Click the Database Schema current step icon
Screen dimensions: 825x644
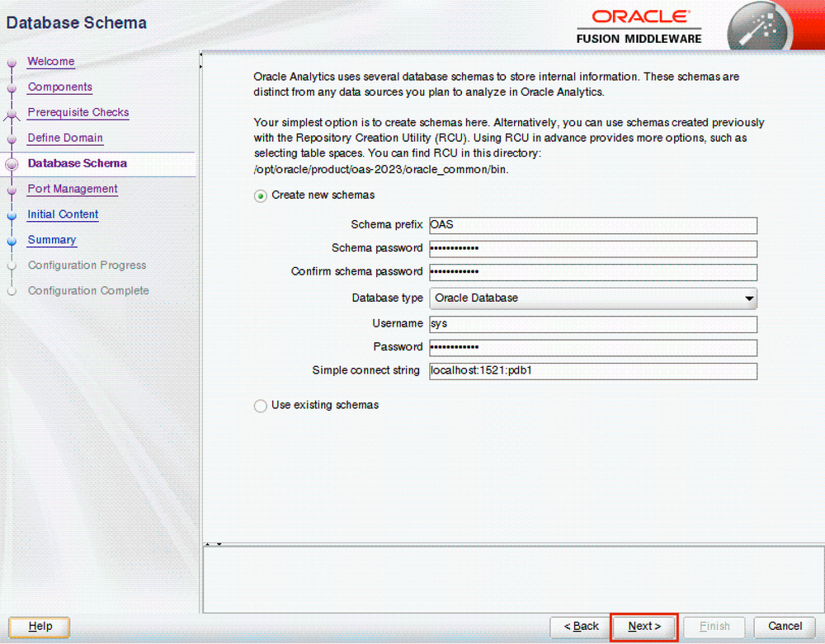tap(12, 165)
